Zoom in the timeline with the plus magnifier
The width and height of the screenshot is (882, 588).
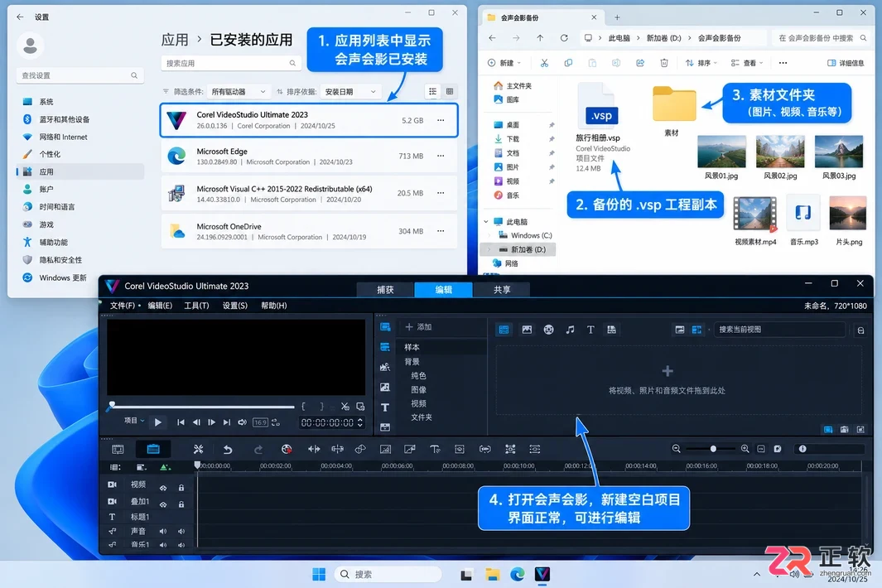coord(745,449)
